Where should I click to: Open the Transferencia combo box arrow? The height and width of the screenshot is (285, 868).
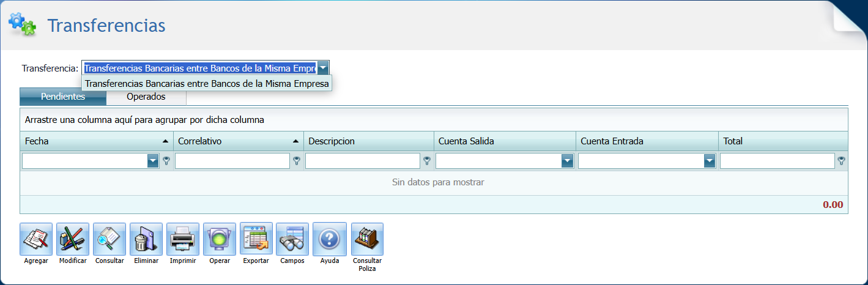[x=323, y=68]
